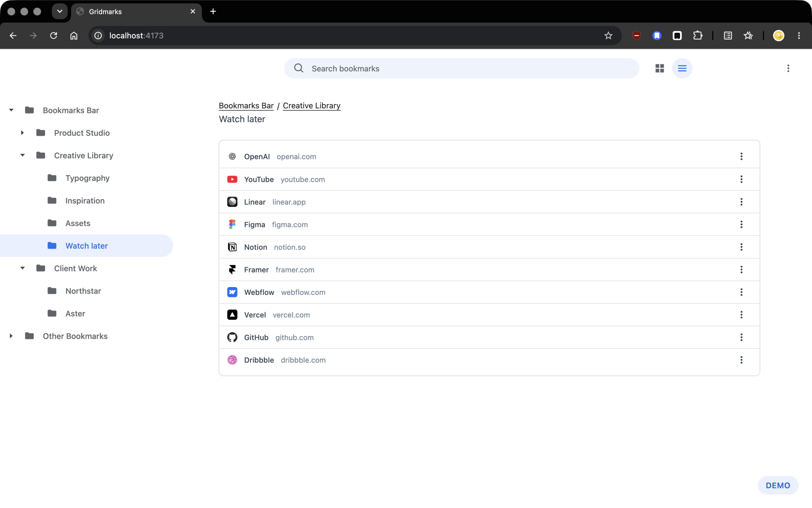Image resolution: width=812 pixels, height=508 pixels.
Task: Open the Notion bookmark row
Action: [x=489, y=247]
